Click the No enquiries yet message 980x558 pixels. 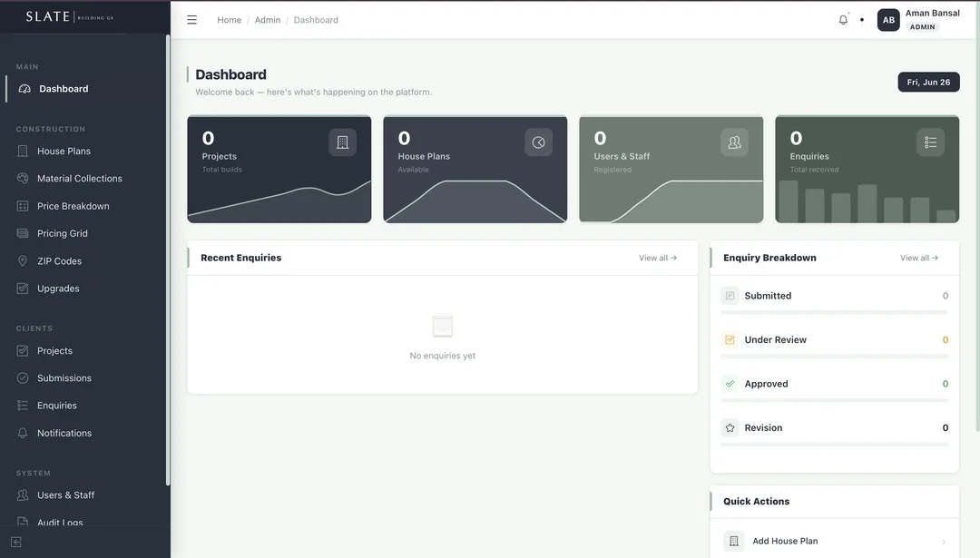tap(443, 356)
